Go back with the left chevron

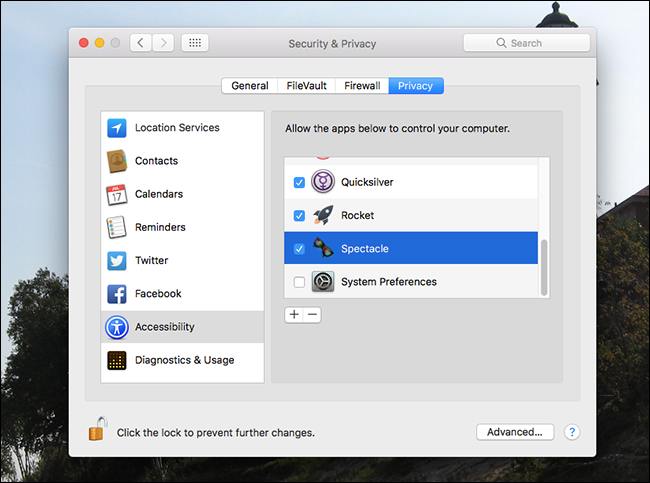coord(141,43)
